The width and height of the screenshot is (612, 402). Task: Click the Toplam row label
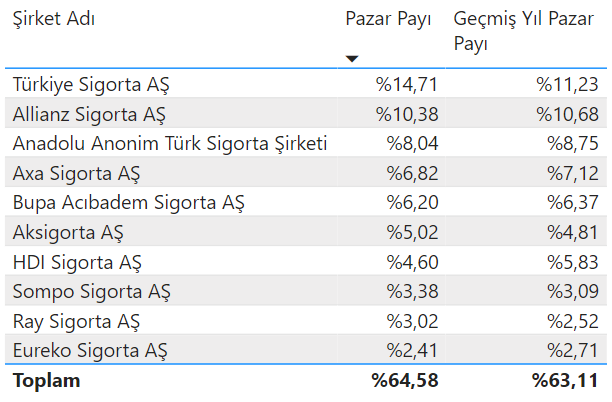pos(46,381)
